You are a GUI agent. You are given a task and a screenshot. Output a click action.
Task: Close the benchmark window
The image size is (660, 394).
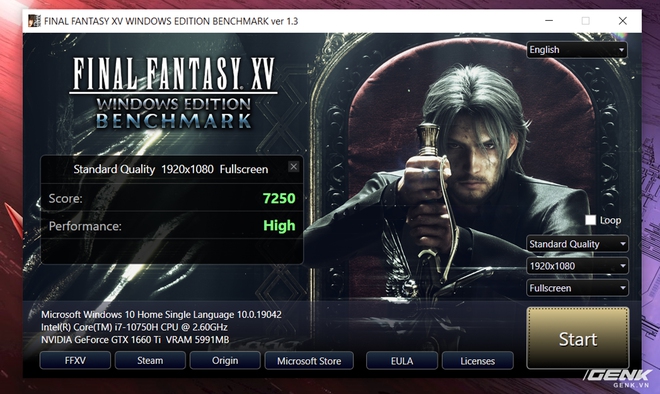623,21
